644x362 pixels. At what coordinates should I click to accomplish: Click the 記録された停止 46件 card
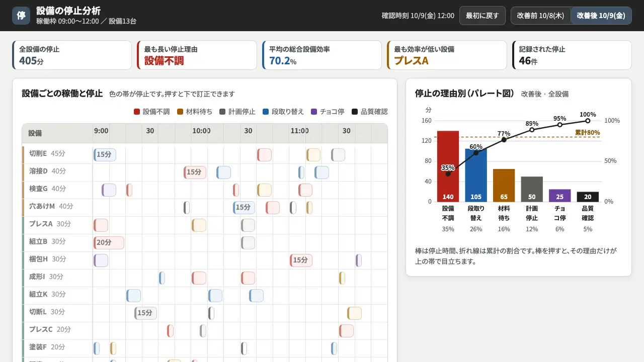(x=572, y=55)
